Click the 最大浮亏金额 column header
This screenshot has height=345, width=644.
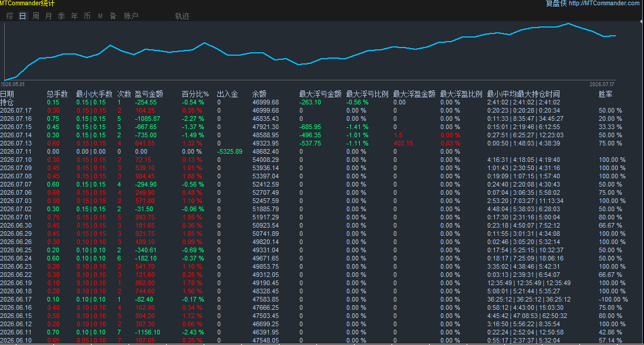pyautogui.click(x=321, y=94)
